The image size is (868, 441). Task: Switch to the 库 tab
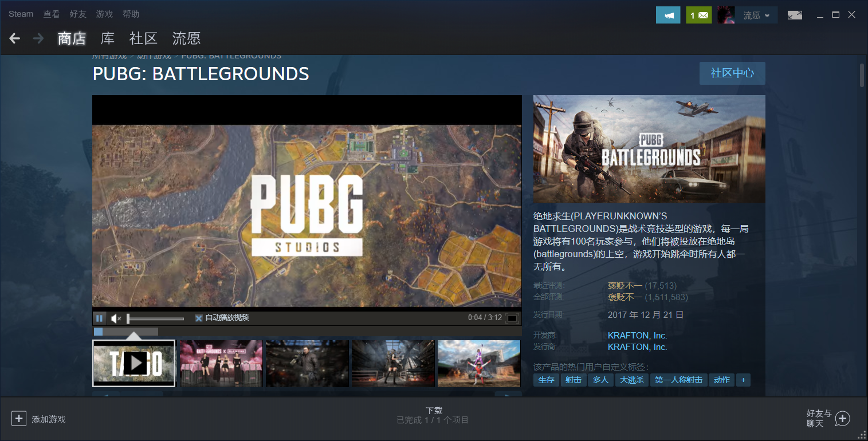[108, 38]
